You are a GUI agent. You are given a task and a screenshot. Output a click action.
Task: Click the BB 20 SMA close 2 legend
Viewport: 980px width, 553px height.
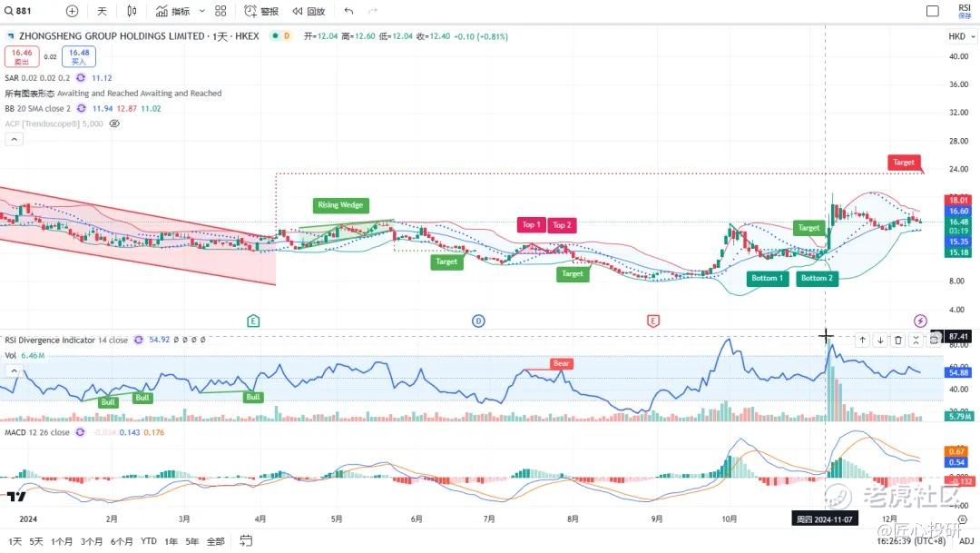coord(37,108)
